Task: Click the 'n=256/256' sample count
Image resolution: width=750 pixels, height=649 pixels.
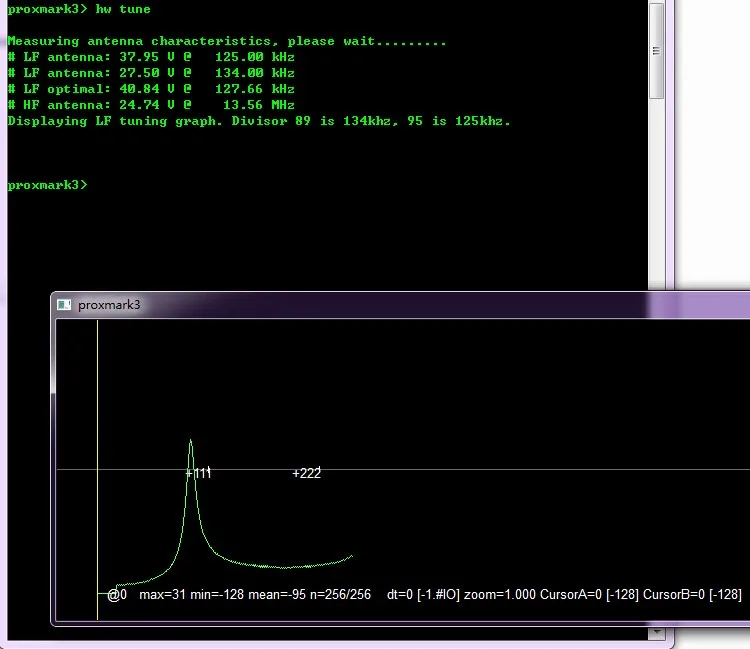Action: coord(341,594)
